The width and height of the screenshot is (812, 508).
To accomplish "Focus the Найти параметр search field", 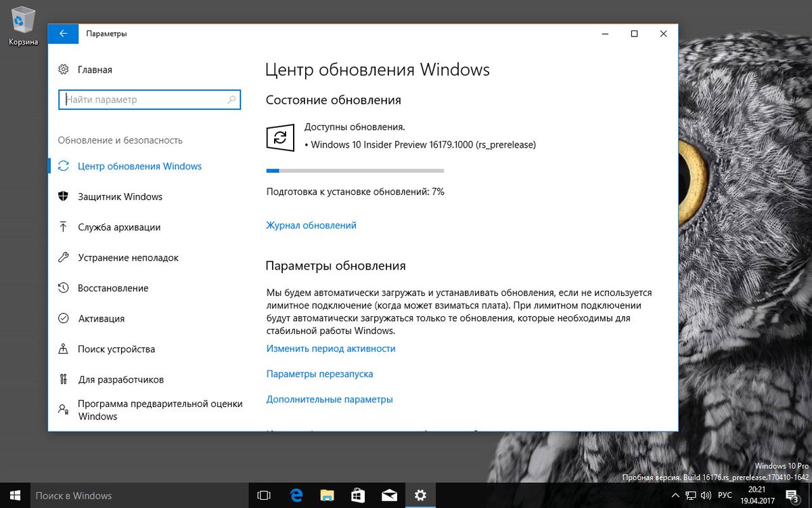I will pyautogui.click(x=149, y=100).
